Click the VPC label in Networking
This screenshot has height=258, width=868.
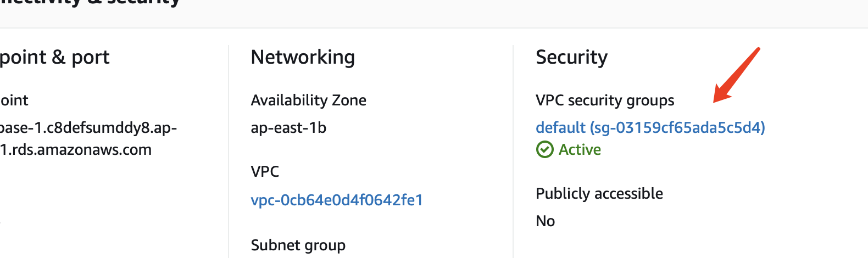265,171
